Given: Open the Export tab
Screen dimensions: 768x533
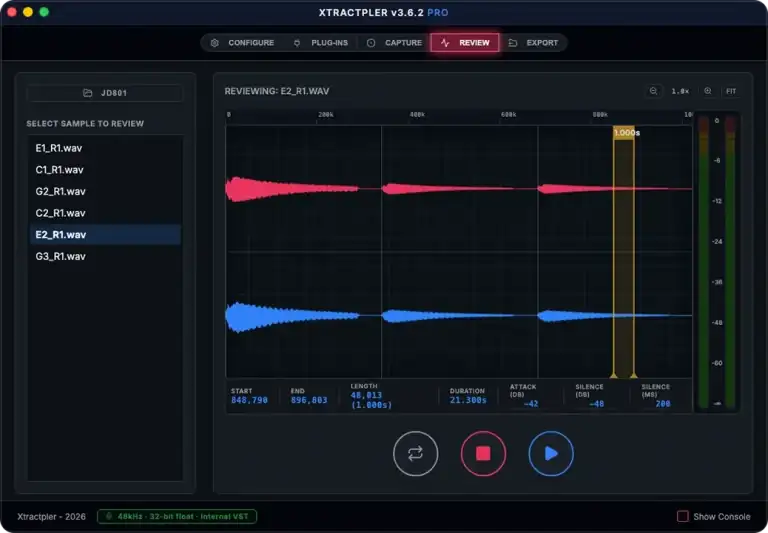Looking at the screenshot, I should [x=533, y=43].
